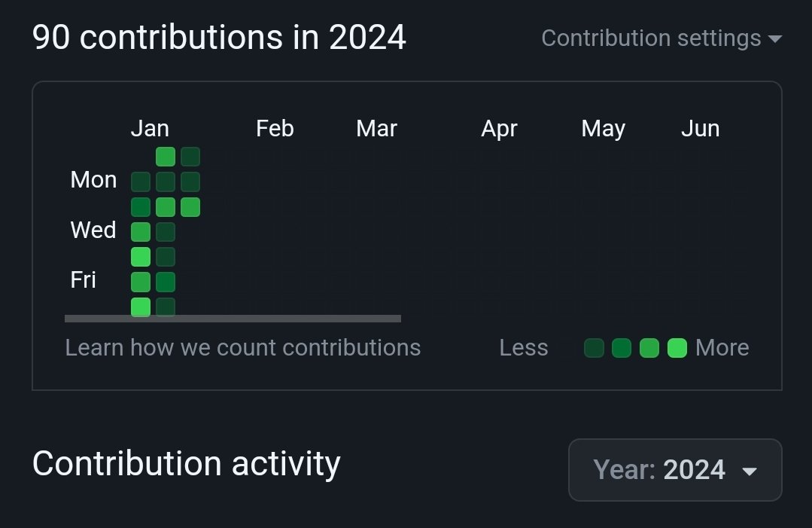Click the second legend swatch after Less
Image resolution: width=812 pixels, height=528 pixels.
click(622, 348)
